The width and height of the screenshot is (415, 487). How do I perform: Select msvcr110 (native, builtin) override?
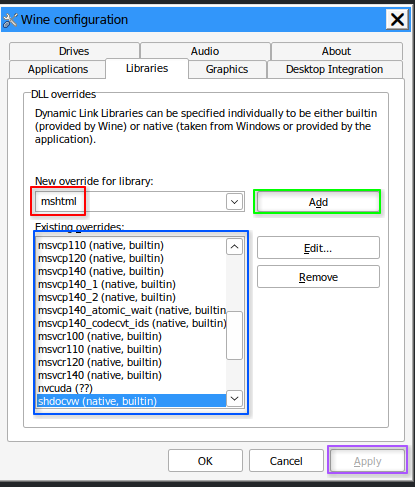(x=131, y=349)
